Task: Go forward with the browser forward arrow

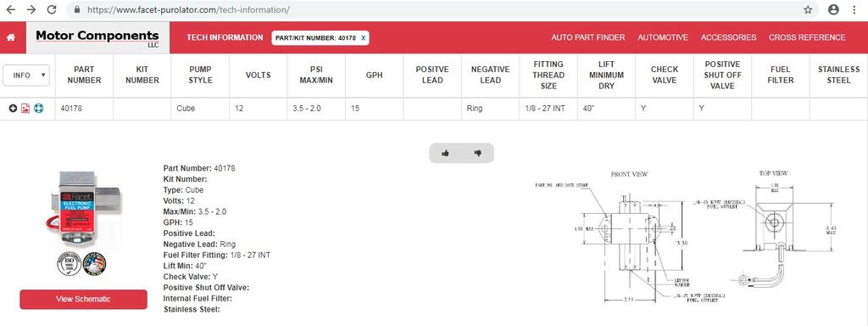Action: pyautogui.click(x=31, y=9)
